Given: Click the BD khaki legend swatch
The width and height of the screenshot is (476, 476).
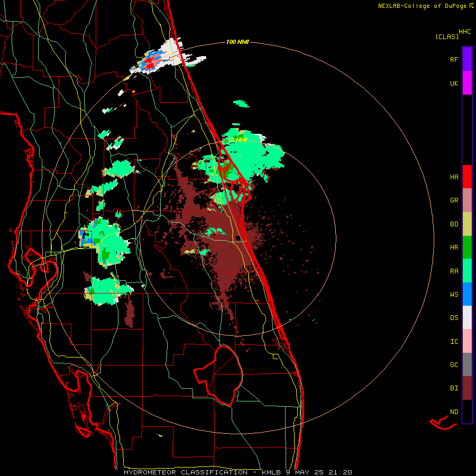Looking at the screenshot, I should point(467,224).
